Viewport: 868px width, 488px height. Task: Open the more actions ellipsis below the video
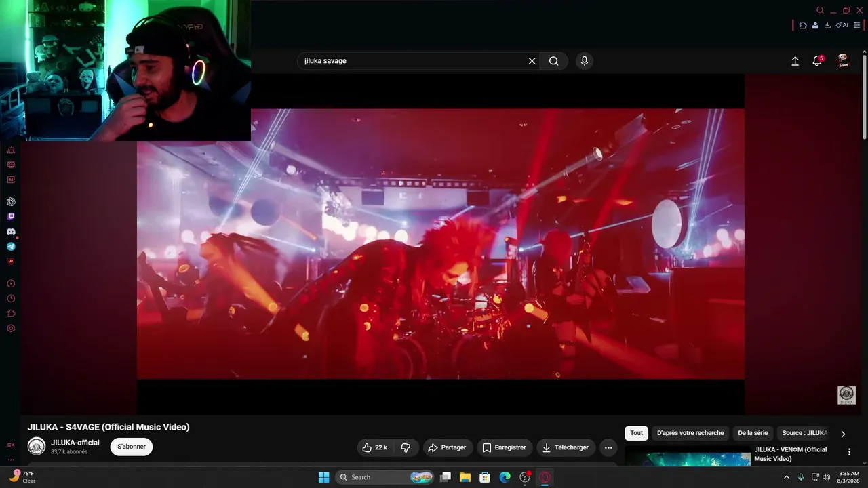point(608,447)
